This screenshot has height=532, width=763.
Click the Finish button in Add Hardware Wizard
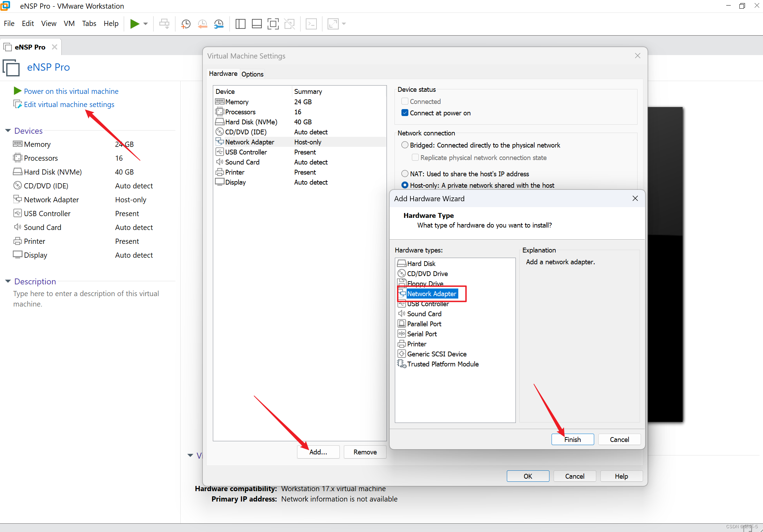coord(572,439)
